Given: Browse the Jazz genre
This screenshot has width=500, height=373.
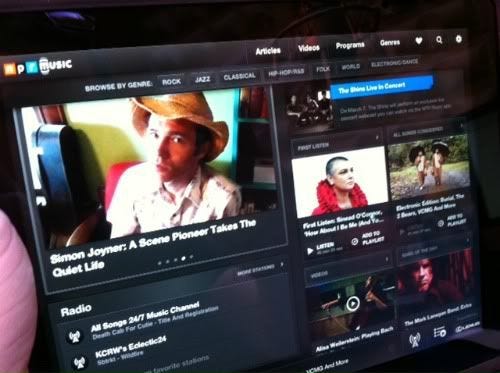Looking at the screenshot, I should click(202, 79).
